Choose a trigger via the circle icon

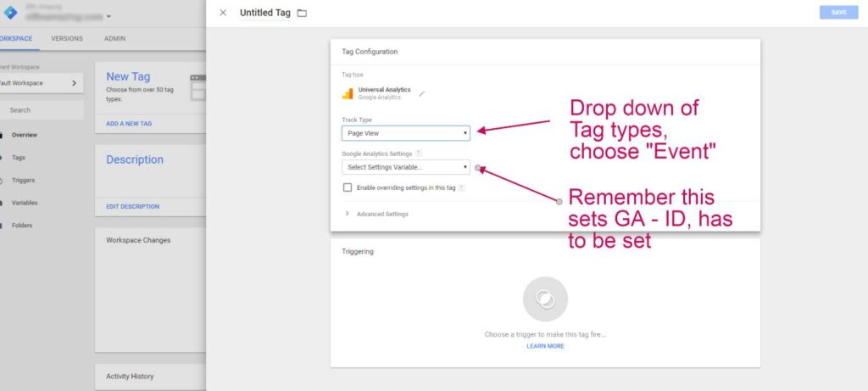tap(545, 299)
